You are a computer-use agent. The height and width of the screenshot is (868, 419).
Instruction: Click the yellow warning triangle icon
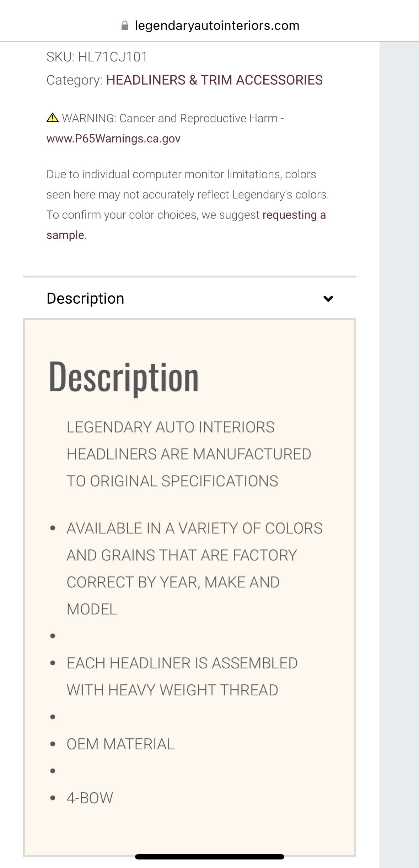53,118
